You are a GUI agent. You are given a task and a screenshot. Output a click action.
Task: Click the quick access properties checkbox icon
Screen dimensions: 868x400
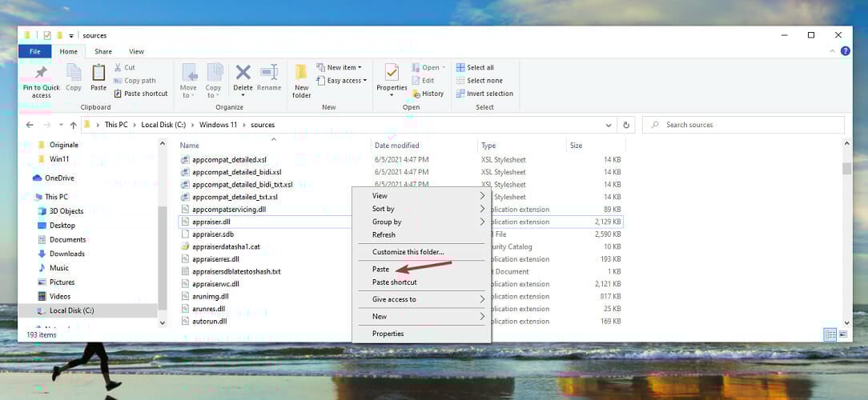47,35
